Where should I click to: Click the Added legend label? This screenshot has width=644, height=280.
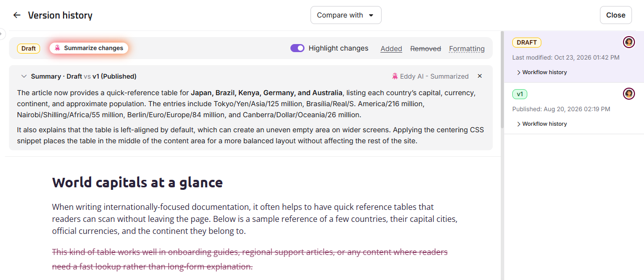coord(391,49)
